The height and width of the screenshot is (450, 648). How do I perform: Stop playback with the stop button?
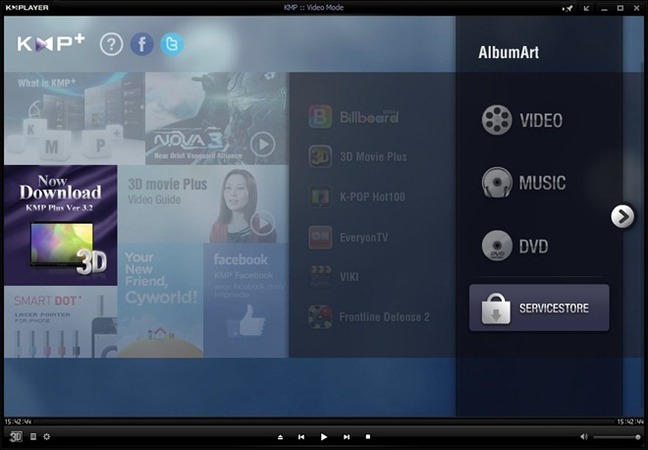368,436
